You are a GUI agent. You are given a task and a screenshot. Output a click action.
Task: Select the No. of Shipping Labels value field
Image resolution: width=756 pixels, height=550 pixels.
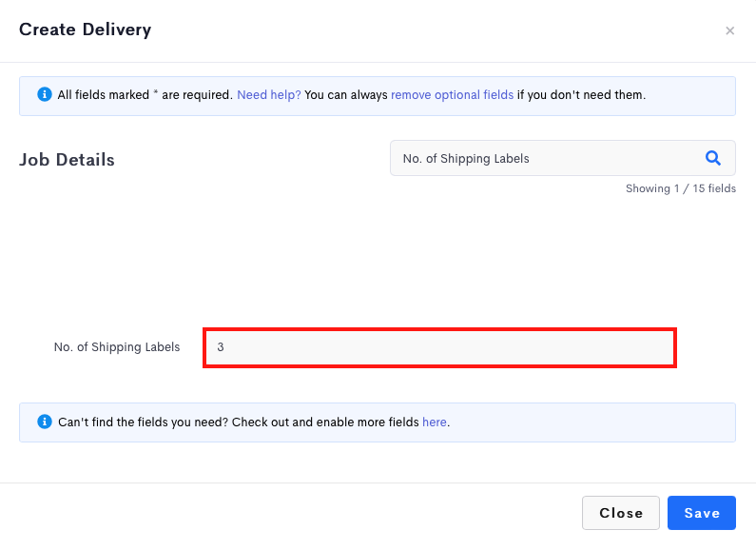tap(439, 347)
